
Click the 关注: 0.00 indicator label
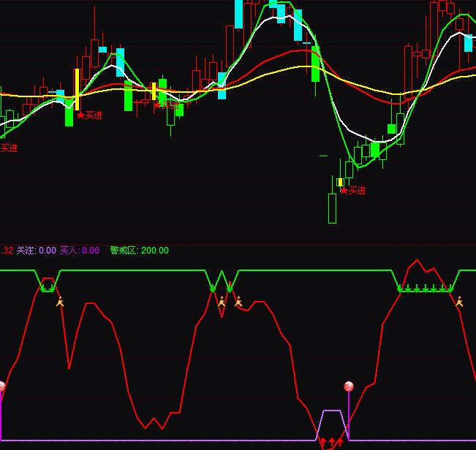point(36,251)
